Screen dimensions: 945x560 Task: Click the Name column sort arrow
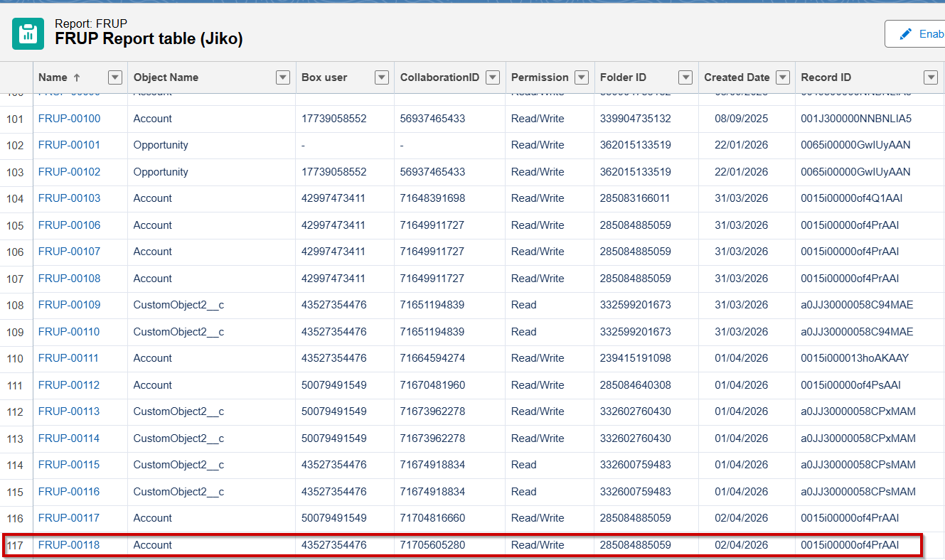click(x=77, y=77)
